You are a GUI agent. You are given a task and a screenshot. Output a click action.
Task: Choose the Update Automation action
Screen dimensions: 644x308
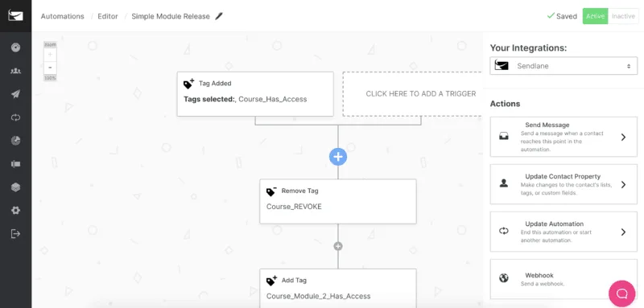coord(563,232)
